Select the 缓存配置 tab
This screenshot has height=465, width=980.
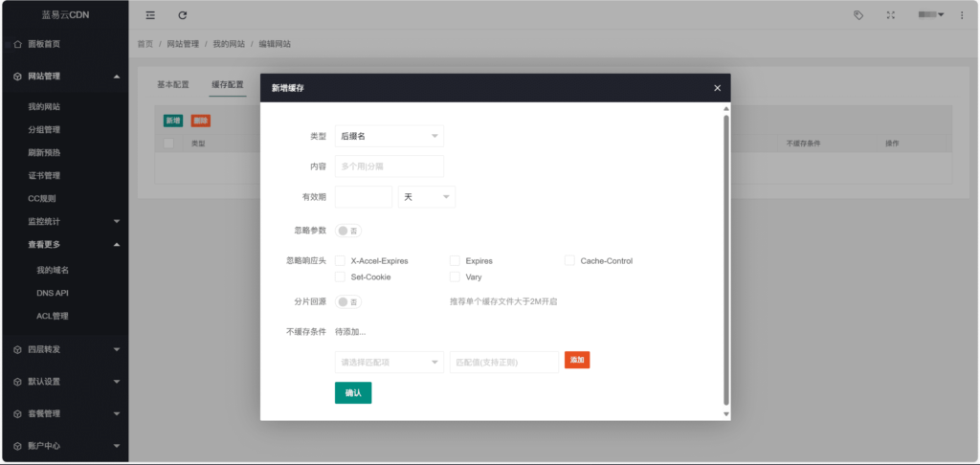228,84
